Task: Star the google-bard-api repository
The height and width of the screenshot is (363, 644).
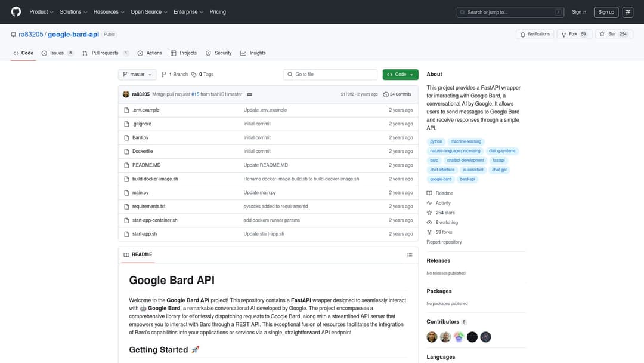Action: [x=614, y=34]
